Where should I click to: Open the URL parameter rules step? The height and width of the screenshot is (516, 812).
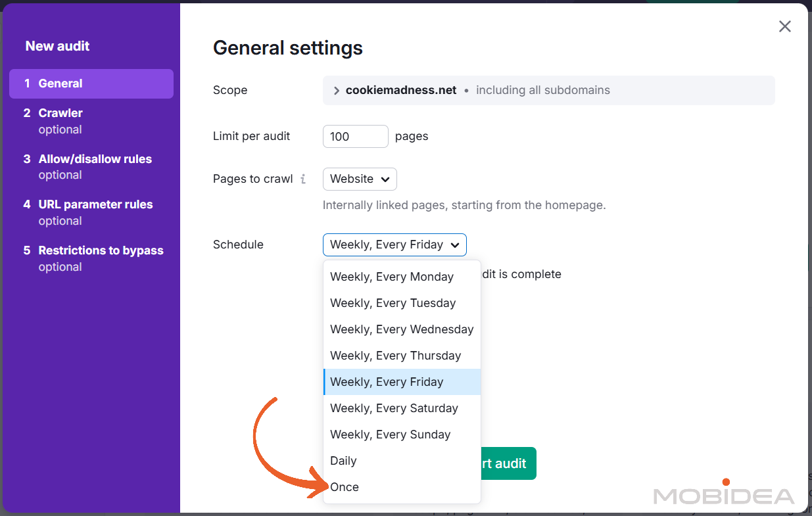click(95, 204)
